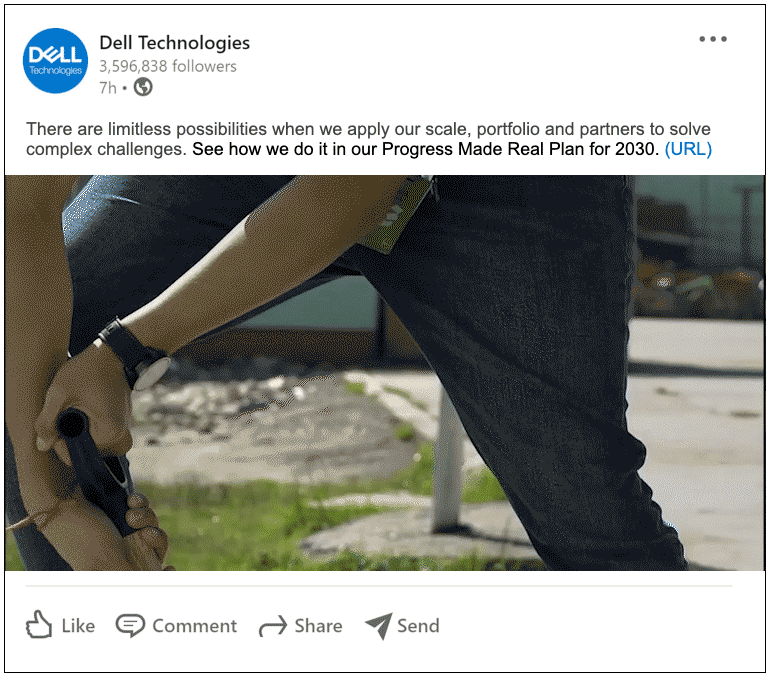The image size is (770, 680).
Task: Click the 7h post timestamp
Action: click(108, 88)
